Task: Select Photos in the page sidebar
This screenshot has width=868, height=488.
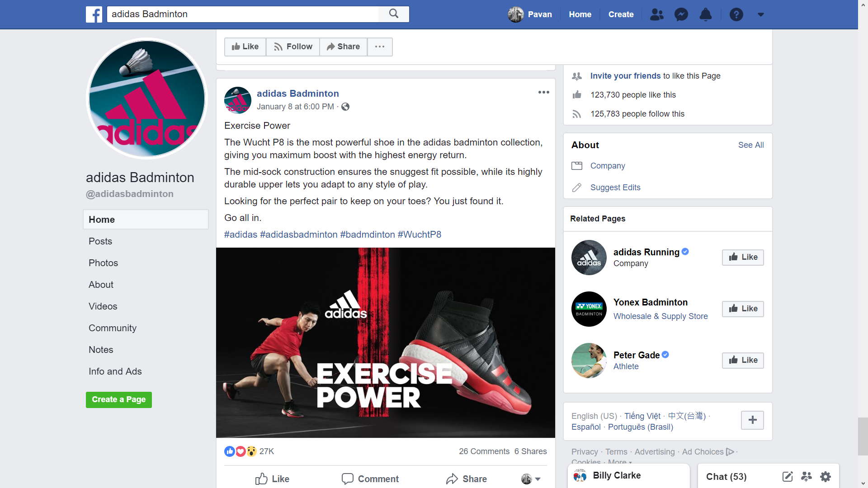Action: (x=103, y=263)
